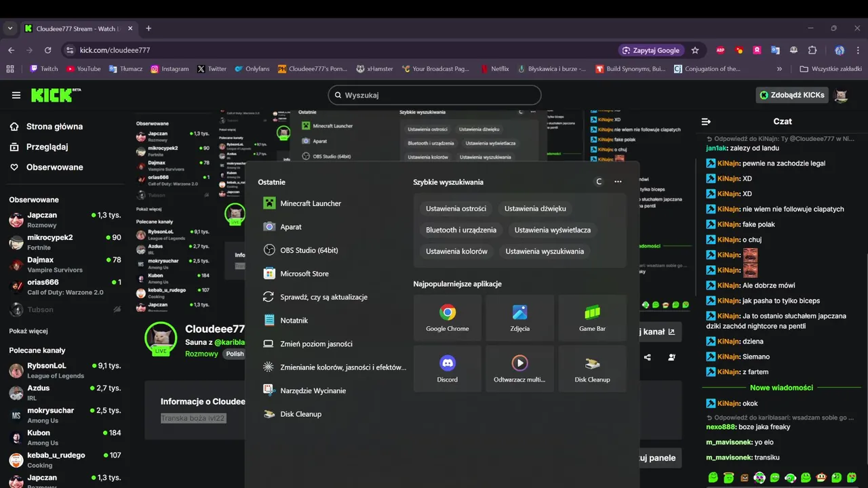The height and width of the screenshot is (488, 868).
Task: Open Odtwarzacz multimedialny app tile
Action: coord(520,369)
